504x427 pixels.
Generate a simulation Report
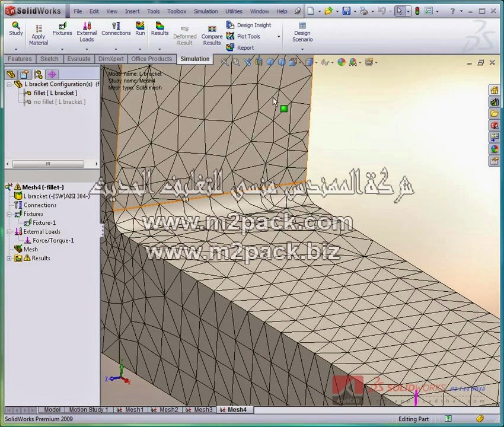(240, 47)
